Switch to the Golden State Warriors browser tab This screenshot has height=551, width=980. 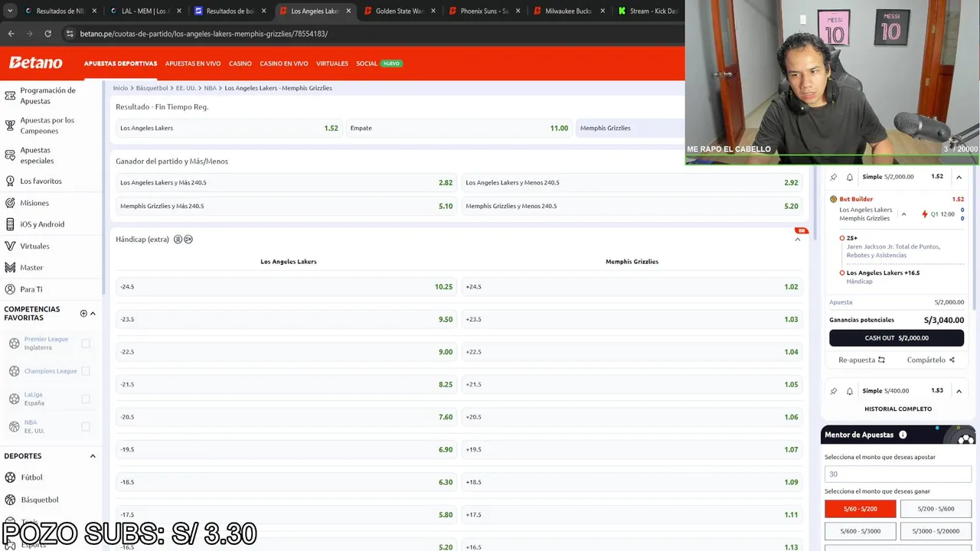tap(398, 11)
